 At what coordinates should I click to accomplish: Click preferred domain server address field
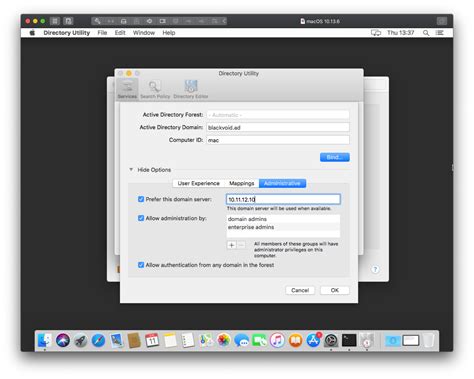(283, 199)
